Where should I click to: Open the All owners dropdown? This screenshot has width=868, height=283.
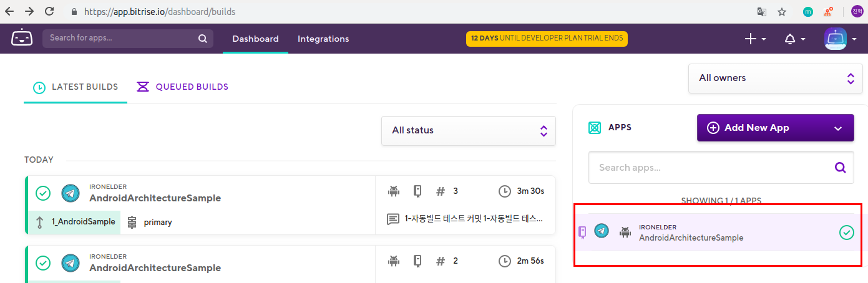click(776, 79)
